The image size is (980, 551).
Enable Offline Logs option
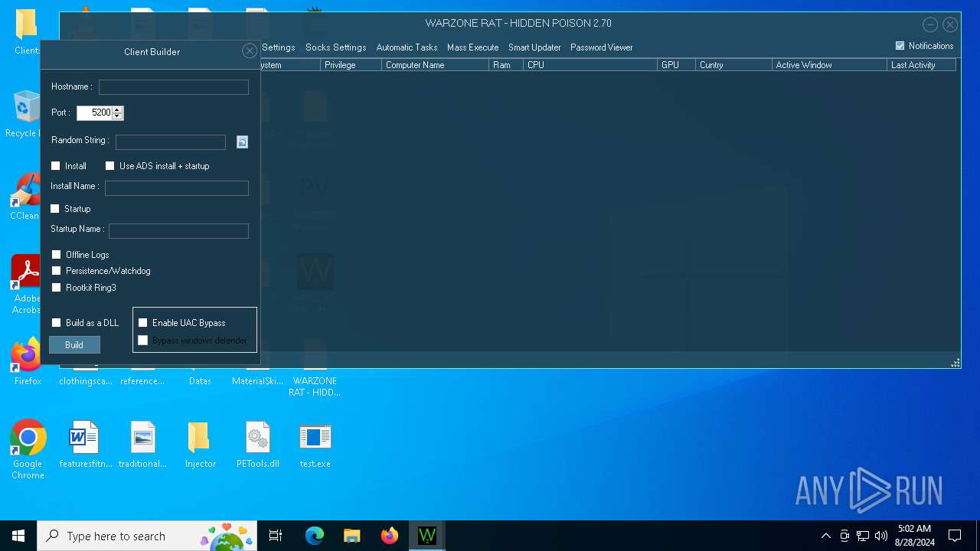point(57,255)
